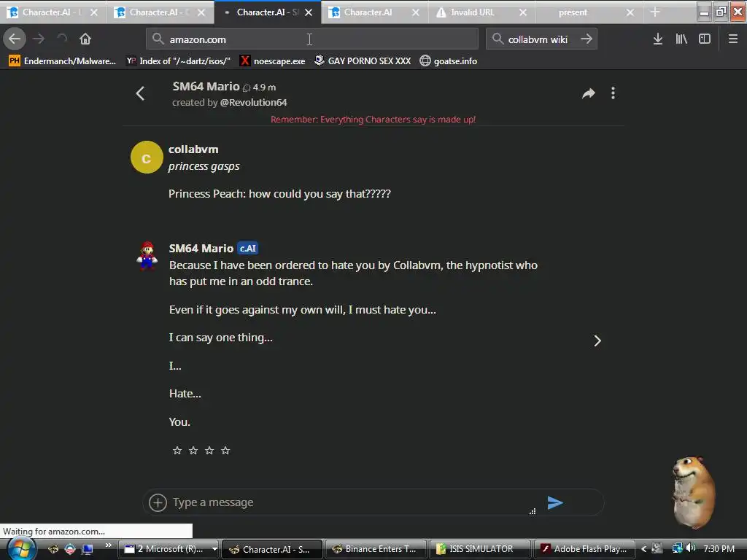Close the present tab
Viewport: 747px width, 560px height.
coord(630,12)
